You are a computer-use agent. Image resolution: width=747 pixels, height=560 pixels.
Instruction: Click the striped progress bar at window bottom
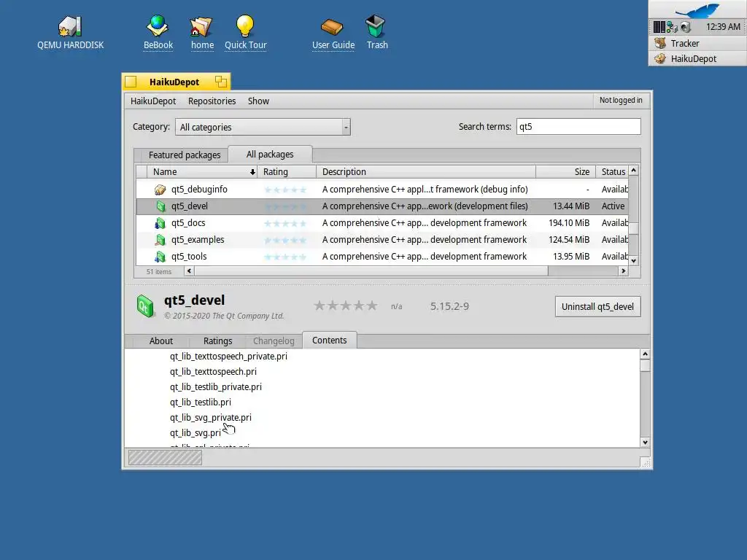(x=166, y=458)
